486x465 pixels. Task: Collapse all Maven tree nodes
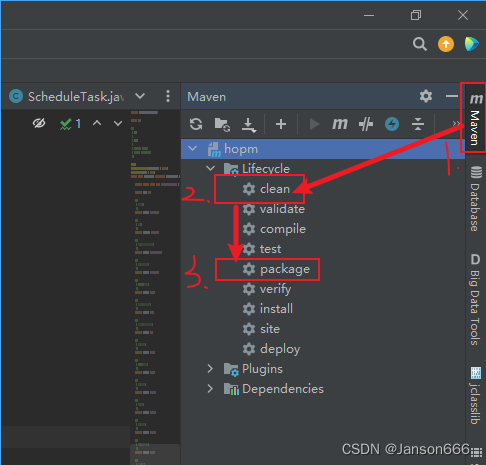pyautogui.click(x=418, y=124)
